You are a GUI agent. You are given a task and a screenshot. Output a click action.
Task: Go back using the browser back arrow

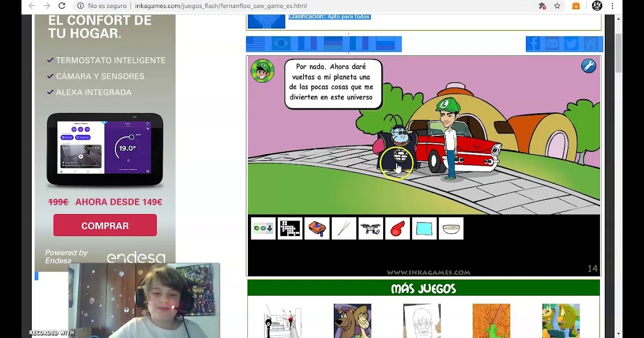pos(32,6)
